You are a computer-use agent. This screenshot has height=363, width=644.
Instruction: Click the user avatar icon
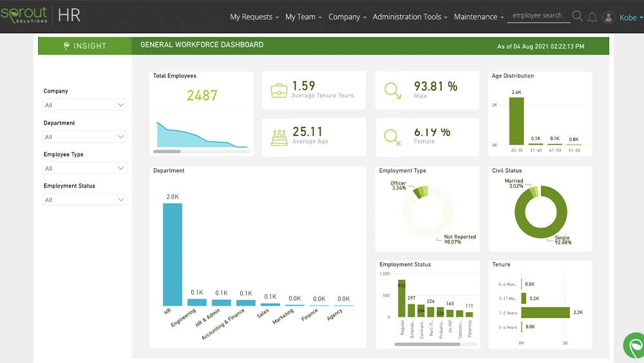coord(609,17)
